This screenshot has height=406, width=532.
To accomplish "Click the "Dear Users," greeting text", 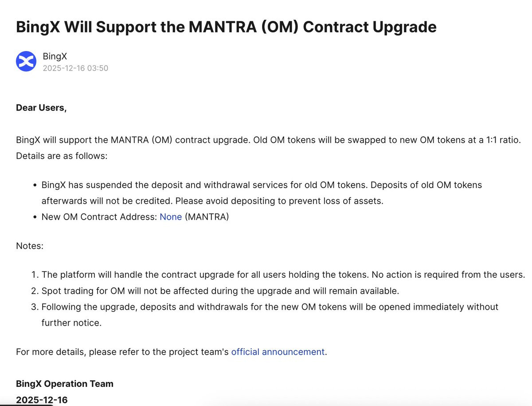I will 41,108.
